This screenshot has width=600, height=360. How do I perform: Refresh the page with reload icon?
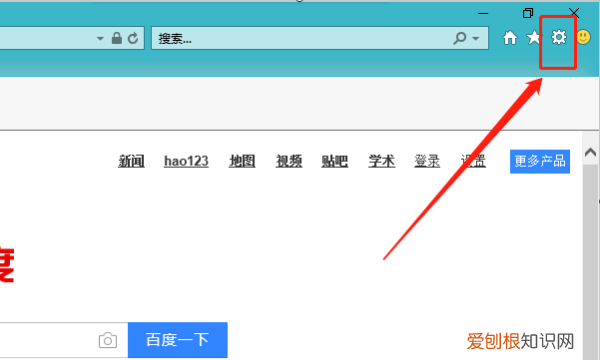click(133, 38)
